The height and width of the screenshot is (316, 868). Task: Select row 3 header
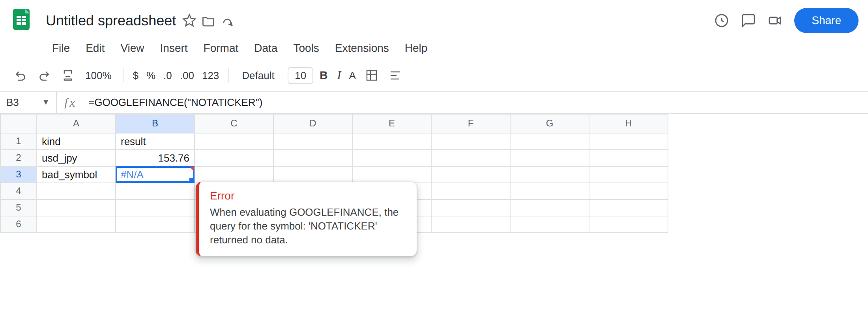click(x=19, y=175)
